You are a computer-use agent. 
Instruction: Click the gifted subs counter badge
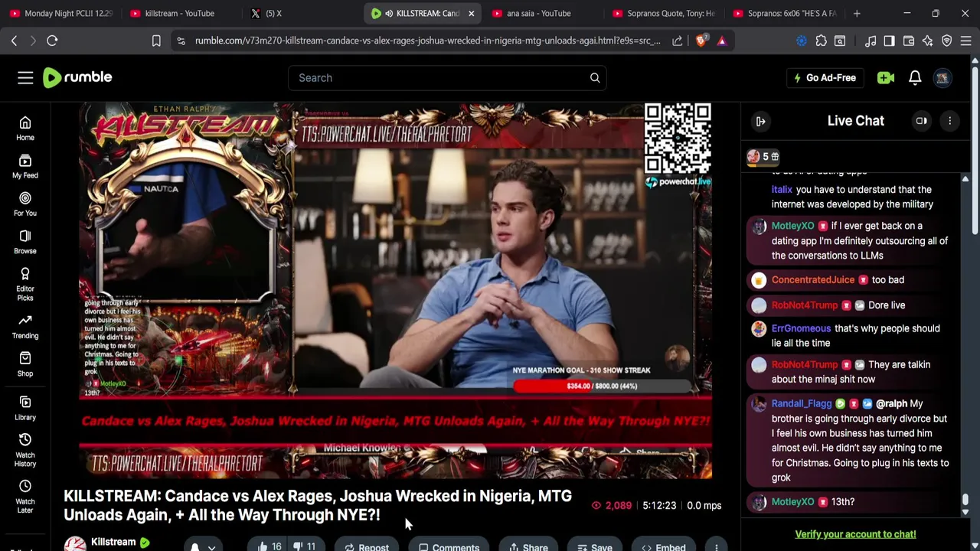tap(763, 157)
